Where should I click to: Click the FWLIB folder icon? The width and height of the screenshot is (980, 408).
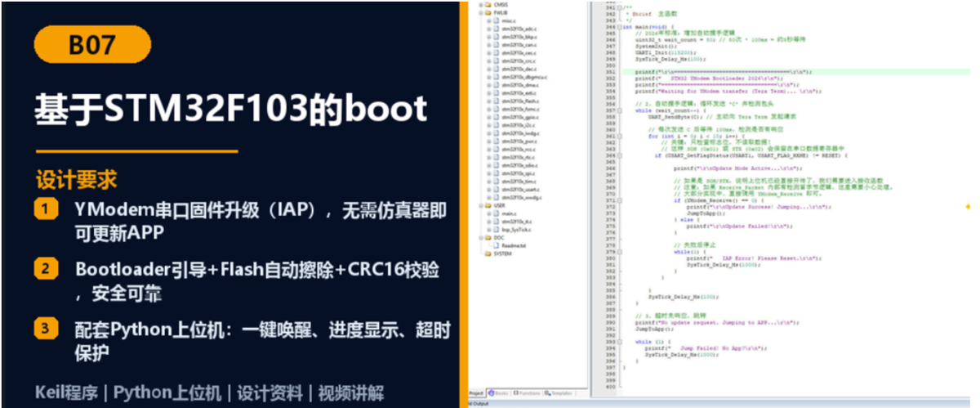click(x=488, y=12)
